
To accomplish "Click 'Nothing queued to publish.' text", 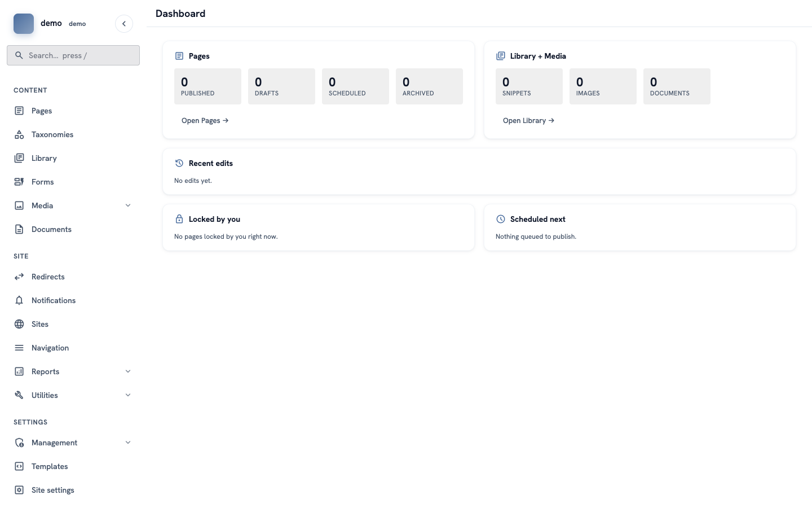I will click(536, 237).
